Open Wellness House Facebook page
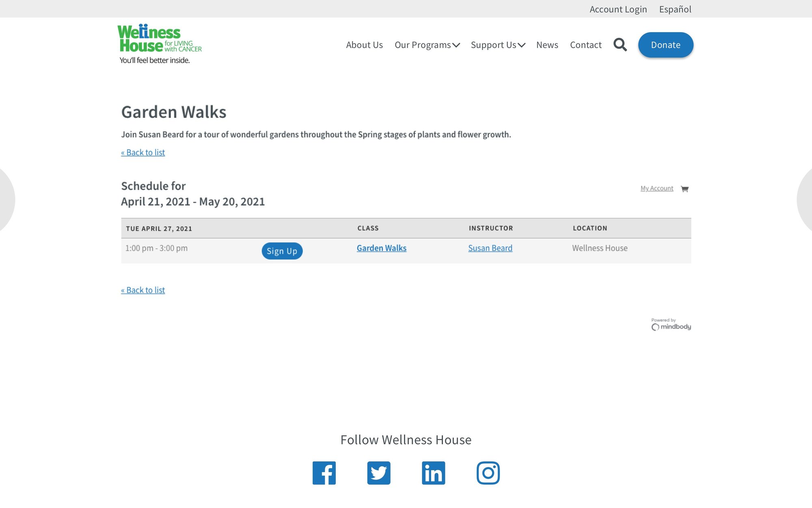The image size is (812, 508). 324,473
